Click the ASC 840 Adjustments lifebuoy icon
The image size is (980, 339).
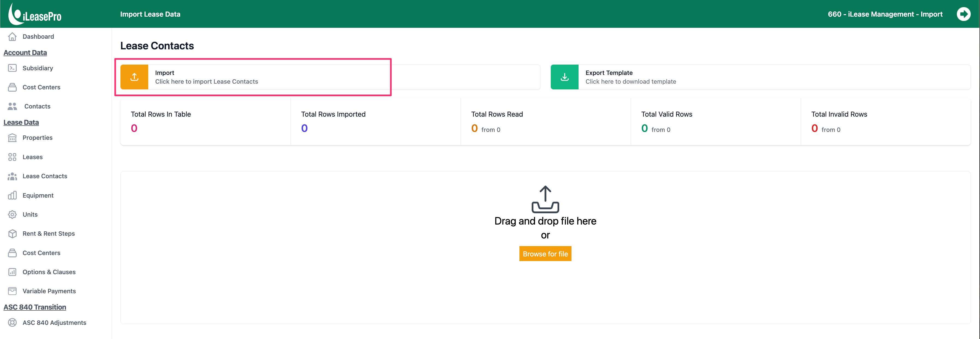coord(12,323)
